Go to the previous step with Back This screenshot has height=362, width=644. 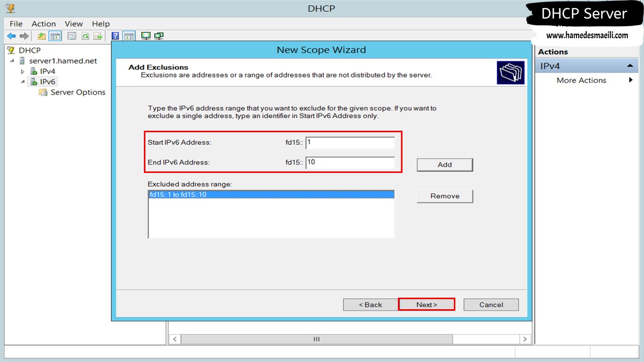[370, 305]
